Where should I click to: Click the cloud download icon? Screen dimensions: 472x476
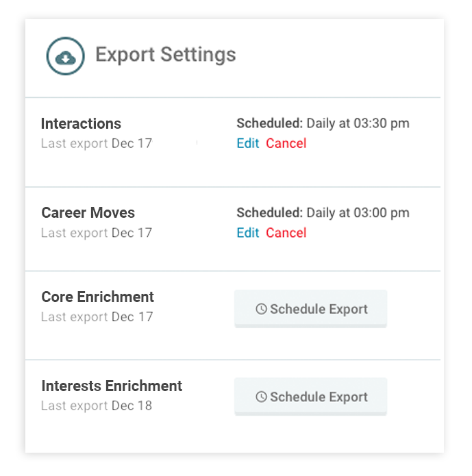65,56
